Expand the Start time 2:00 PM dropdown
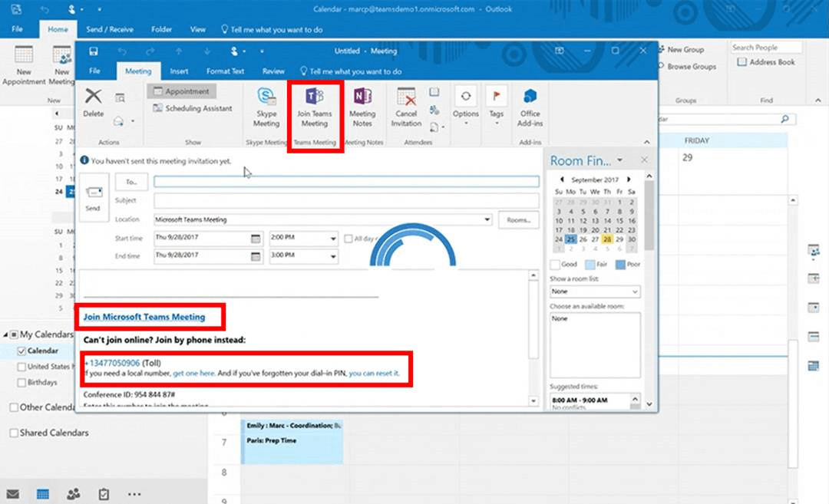The height and width of the screenshot is (504, 829). click(332, 239)
